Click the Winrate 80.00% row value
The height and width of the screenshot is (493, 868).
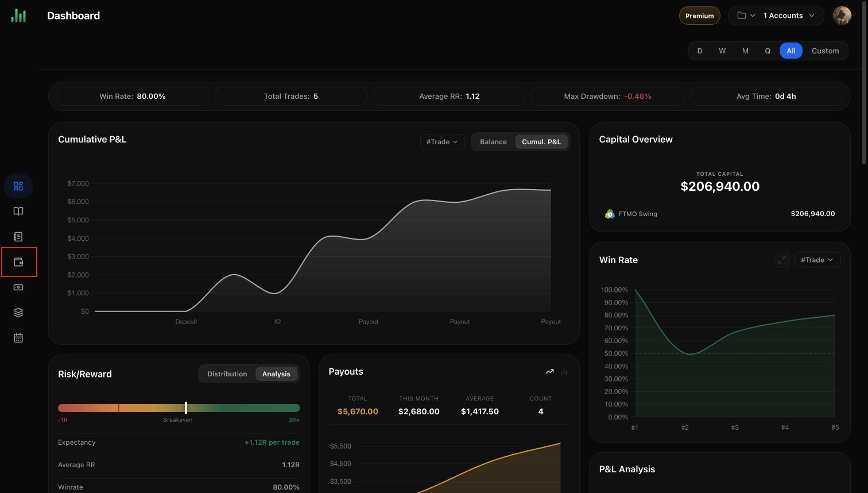(x=286, y=487)
